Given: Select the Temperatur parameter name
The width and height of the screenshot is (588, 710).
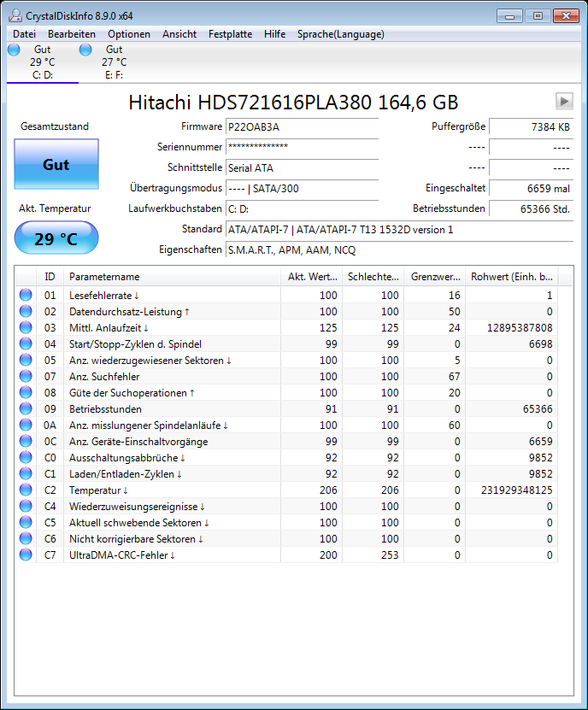Looking at the screenshot, I should tap(98, 490).
